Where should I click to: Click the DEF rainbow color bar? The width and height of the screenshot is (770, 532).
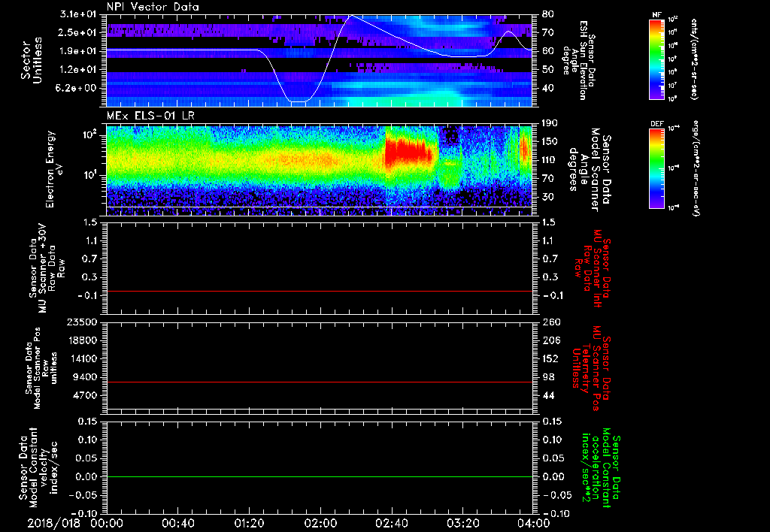click(657, 168)
